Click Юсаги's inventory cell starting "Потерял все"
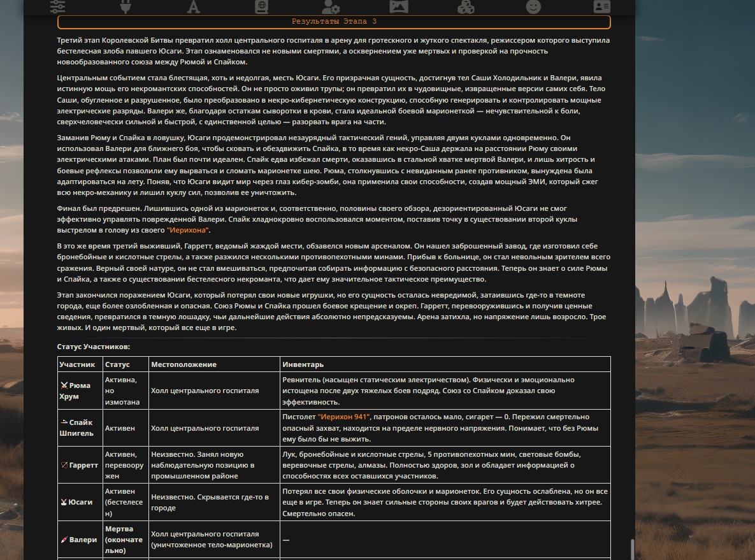The width and height of the screenshot is (755, 560). [445, 502]
